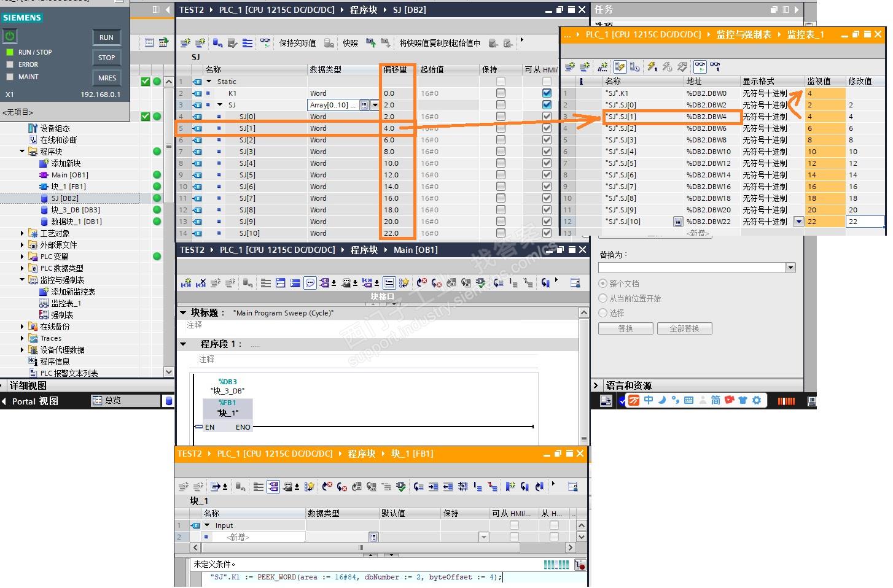This screenshot has width=893, height=588.
Task: Open 监控表_1 in the project tree
Action: 66,303
